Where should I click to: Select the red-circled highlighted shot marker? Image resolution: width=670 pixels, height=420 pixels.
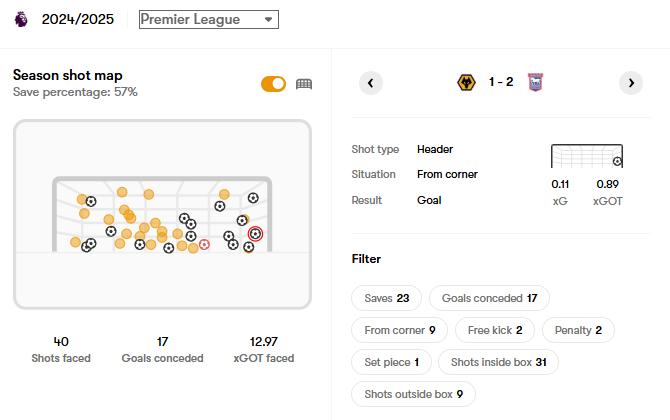pyautogui.click(x=255, y=234)
